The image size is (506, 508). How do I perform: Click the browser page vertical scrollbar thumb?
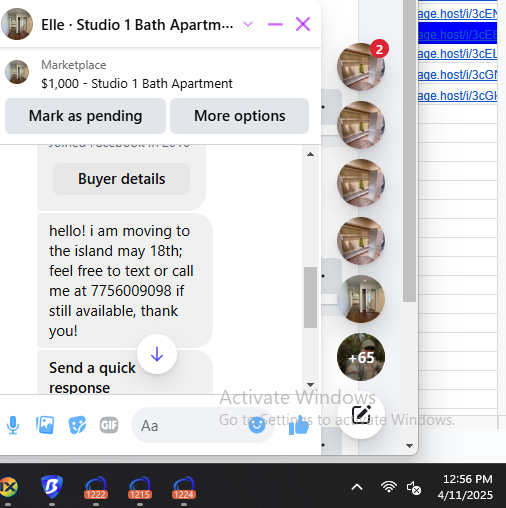[x=409, y=150]
